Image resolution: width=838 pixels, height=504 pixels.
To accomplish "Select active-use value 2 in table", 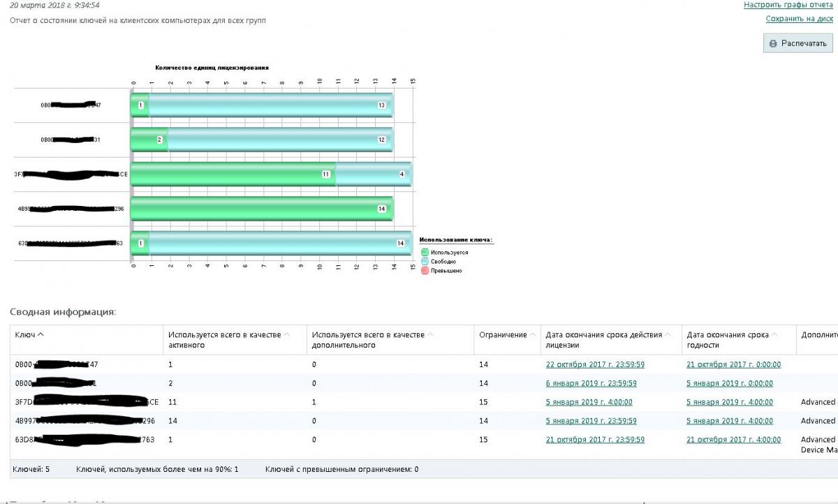I will click(170, 383).
